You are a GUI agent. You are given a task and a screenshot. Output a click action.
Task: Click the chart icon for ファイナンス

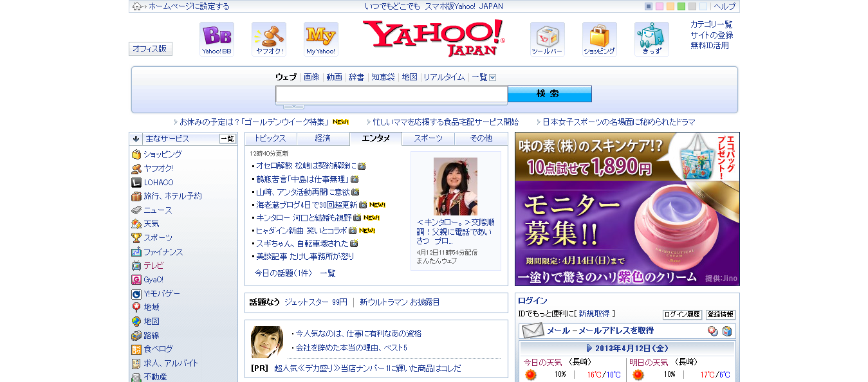tap(136, 252)
